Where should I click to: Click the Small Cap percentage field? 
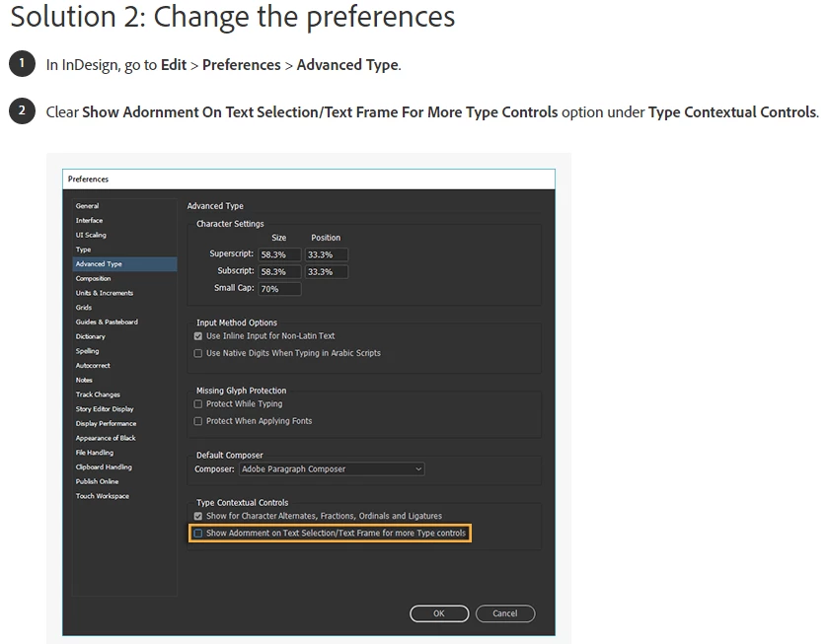point(279,289)
